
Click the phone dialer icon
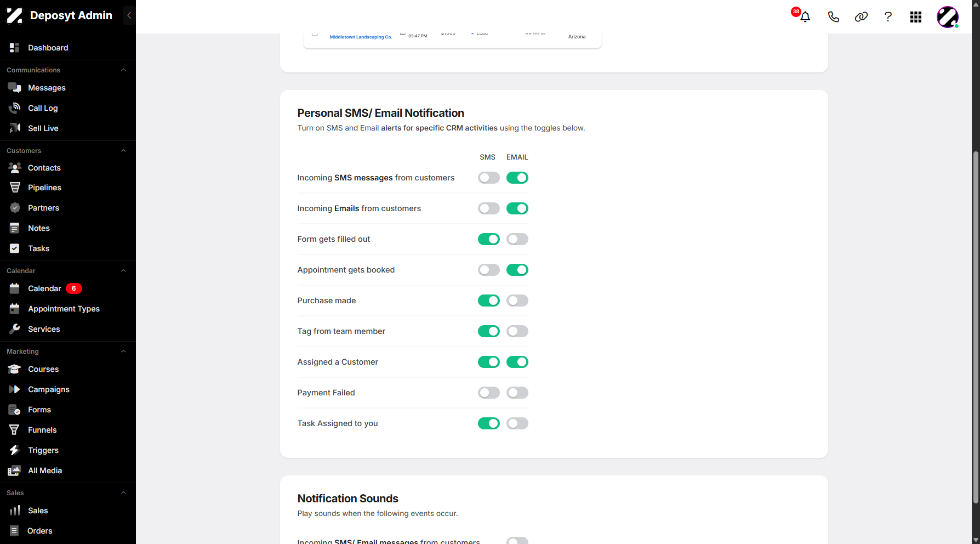pos(833,17)
